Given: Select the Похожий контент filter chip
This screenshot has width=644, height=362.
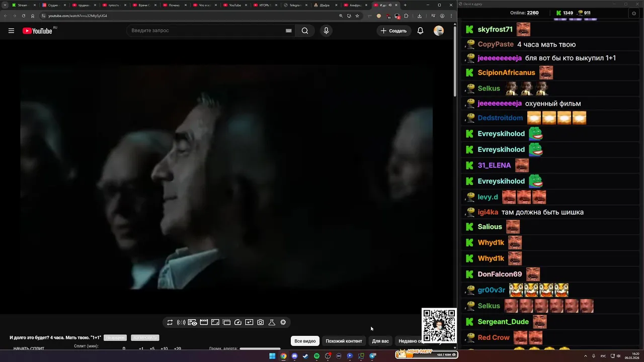Looking at the screenshot, I should coord(344,341).
